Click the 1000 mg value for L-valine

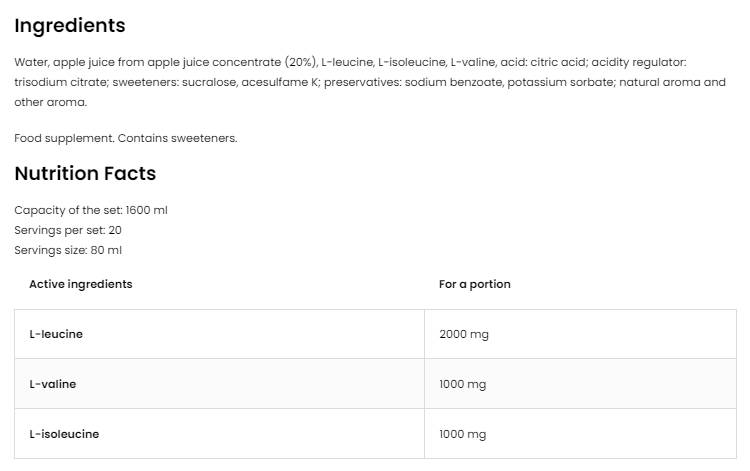pos(462,384)
